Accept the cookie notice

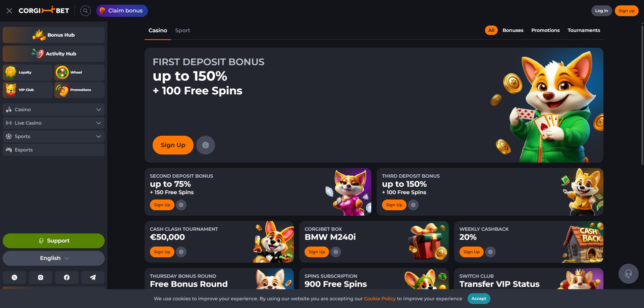pyautogui.click(x=479, y=299)
